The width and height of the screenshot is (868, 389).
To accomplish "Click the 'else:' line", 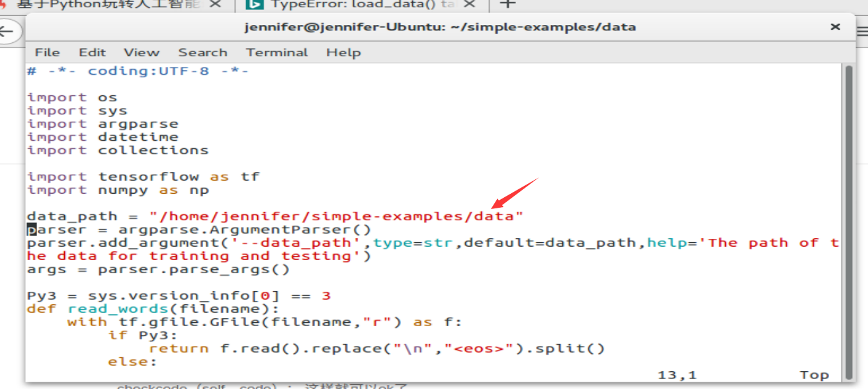I will [133, 362].
